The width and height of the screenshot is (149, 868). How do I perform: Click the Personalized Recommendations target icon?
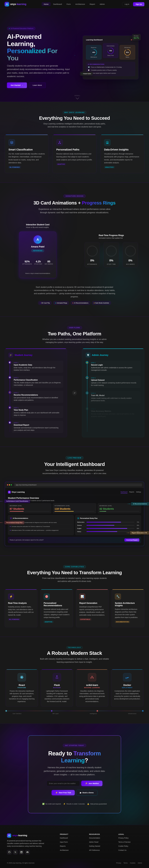coord(47,596)
